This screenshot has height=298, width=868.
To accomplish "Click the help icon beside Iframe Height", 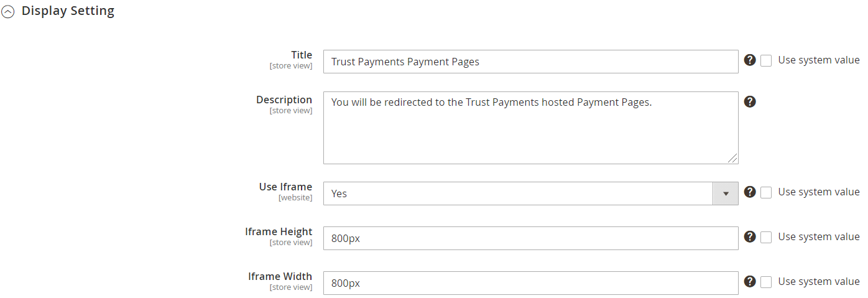I will (x=750, y=237).
